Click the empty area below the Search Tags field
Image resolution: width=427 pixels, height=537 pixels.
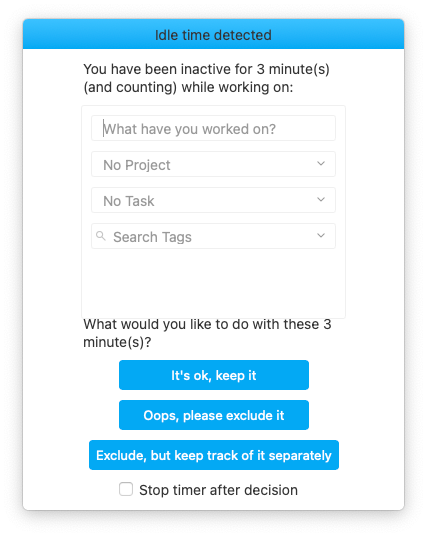[x=213, y=283]
